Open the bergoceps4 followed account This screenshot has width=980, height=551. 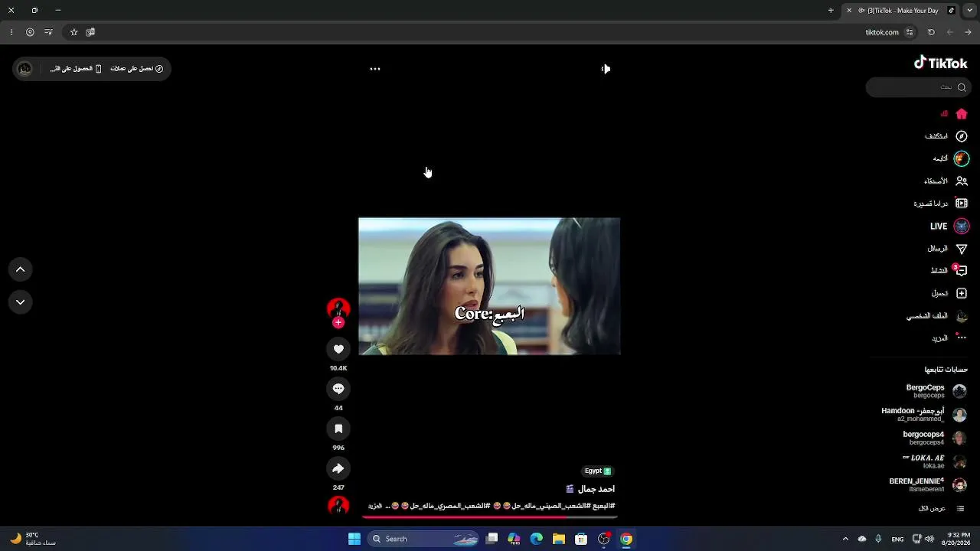click(935, 438)
